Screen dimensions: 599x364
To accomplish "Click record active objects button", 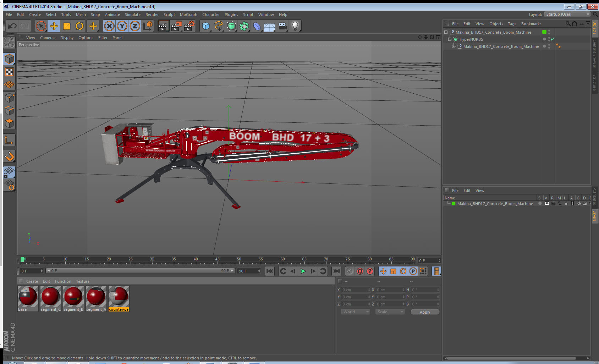I will pyautogui.click(x=350, y=271).
